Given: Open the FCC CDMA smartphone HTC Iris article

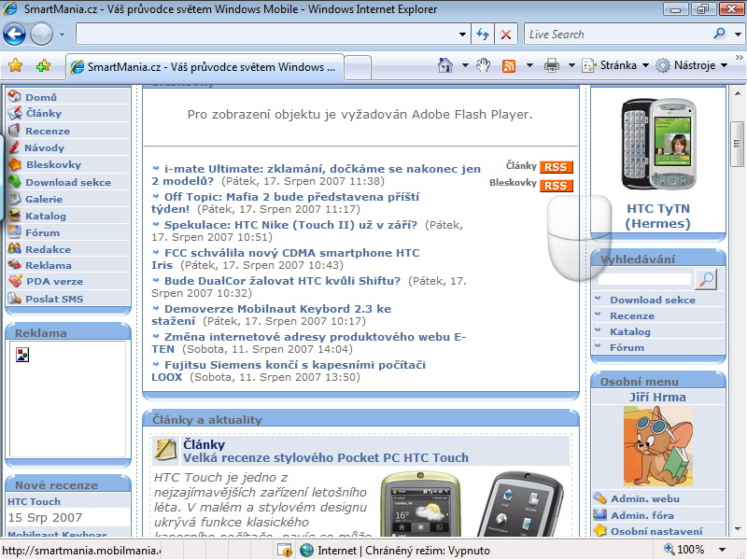Looking at the screenshot, I should (x=286, y=259).
